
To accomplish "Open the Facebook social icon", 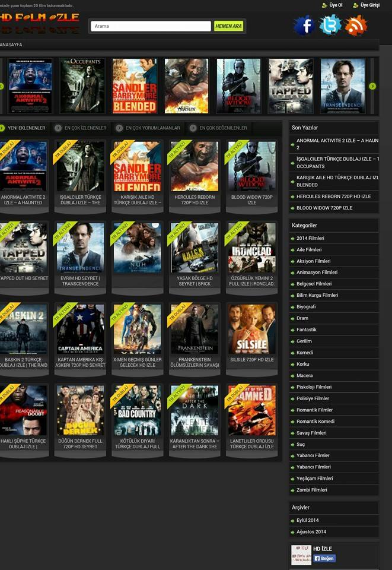I will tap(304, 25).
